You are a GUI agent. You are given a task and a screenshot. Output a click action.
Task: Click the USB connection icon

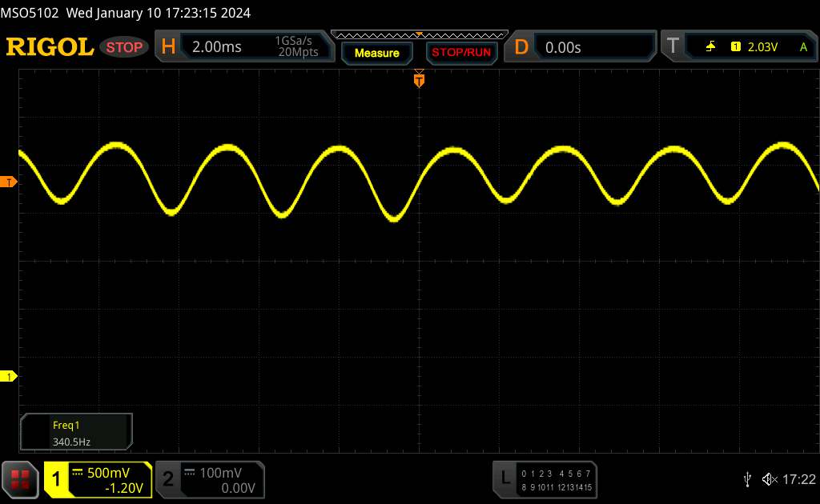pos(747,479)
